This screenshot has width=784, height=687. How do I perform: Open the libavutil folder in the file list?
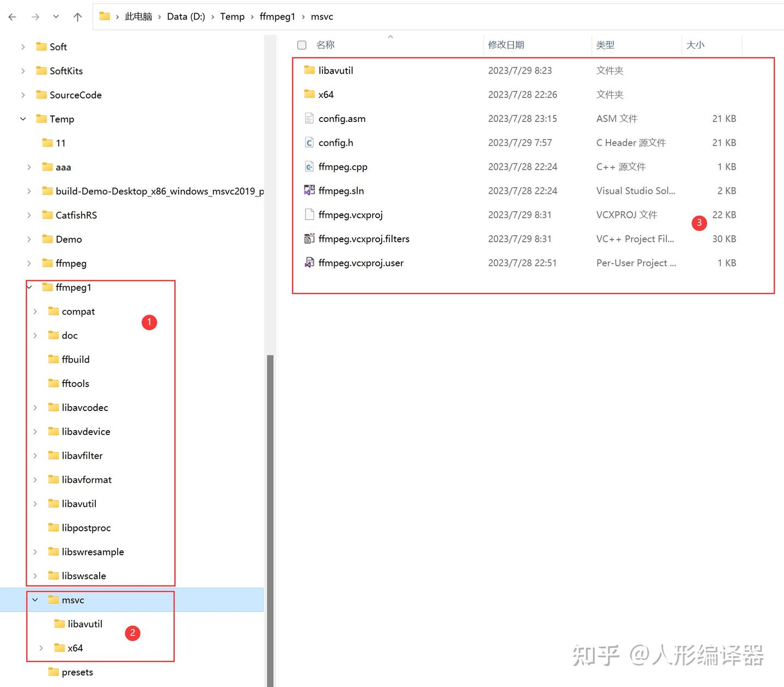click(x=335, y=70)
